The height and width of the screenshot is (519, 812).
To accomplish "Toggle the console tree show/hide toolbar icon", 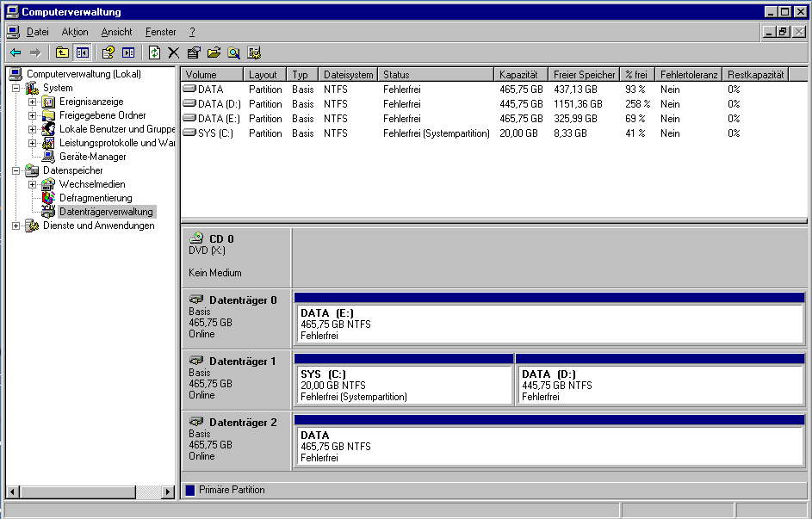I will (82, 53).
